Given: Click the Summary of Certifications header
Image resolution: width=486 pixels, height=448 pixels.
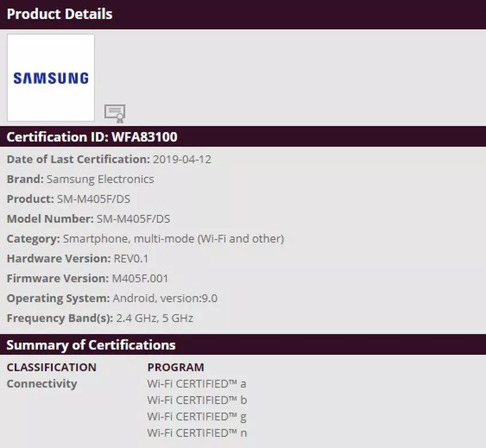Looking at the screenshot, I should pos(91,345).
